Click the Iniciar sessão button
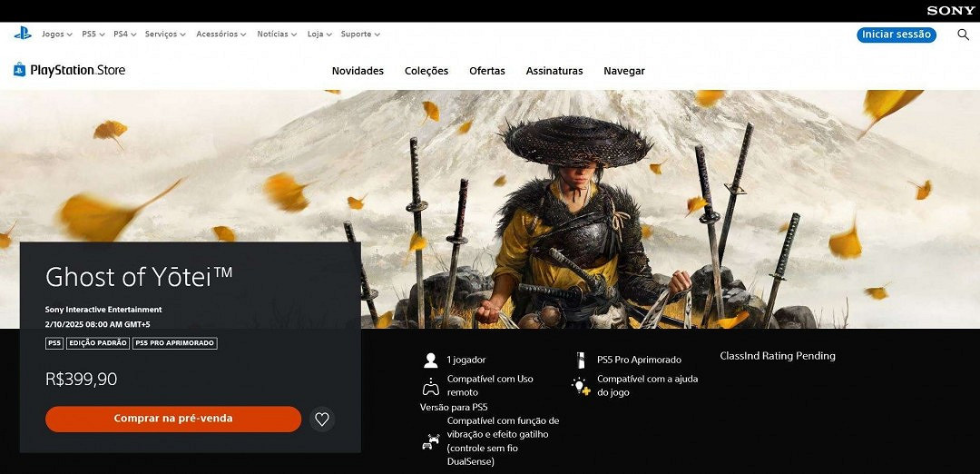The image size is (980, 474). point(897,35)
